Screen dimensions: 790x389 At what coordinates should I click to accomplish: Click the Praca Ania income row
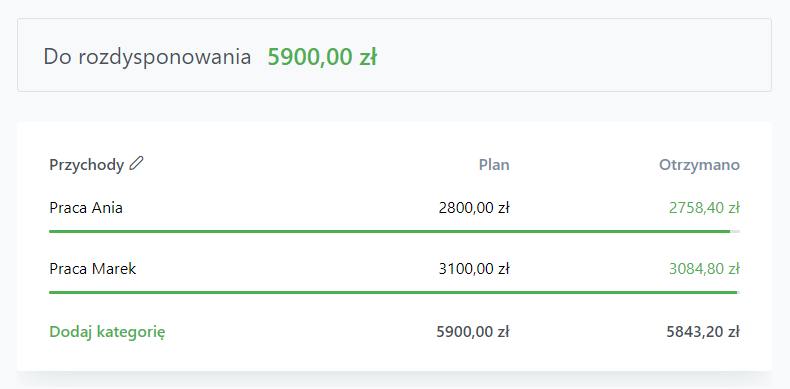point(394,214)
